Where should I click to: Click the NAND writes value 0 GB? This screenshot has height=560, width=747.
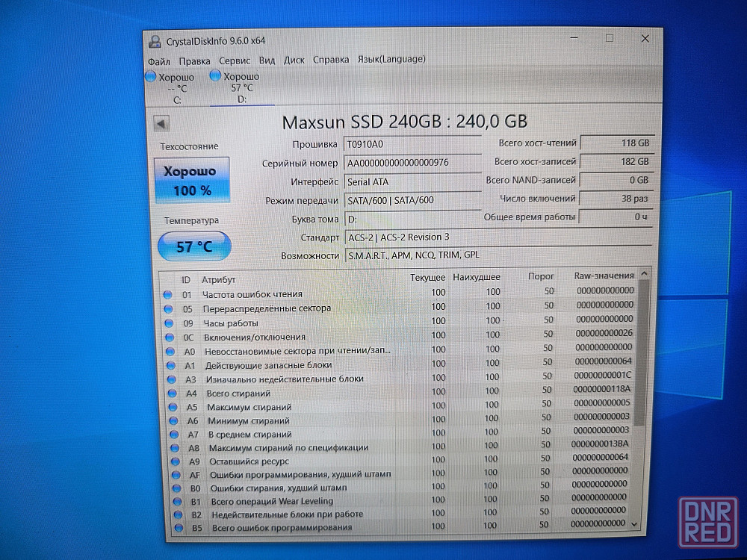[x=616, y=180]
